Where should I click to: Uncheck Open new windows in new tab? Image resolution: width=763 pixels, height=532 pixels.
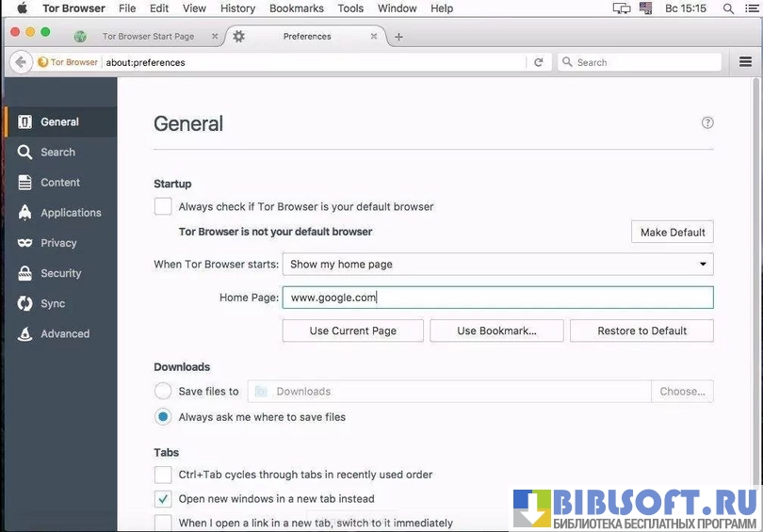click(163, 499)
